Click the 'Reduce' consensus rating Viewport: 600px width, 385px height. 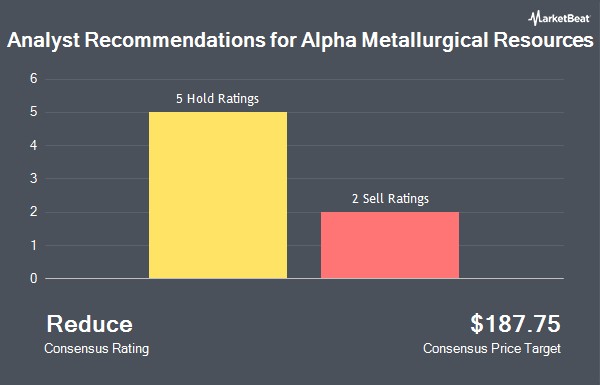click(90, 324)
